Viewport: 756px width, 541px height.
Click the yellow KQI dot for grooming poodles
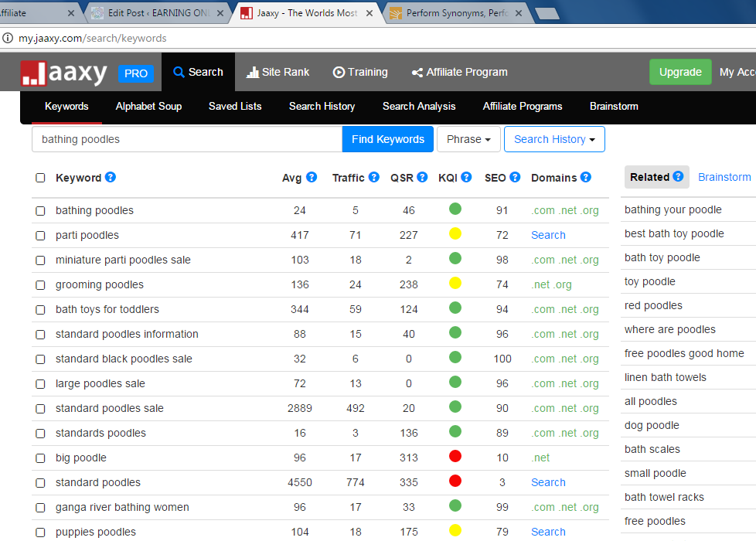coord(455,283)
